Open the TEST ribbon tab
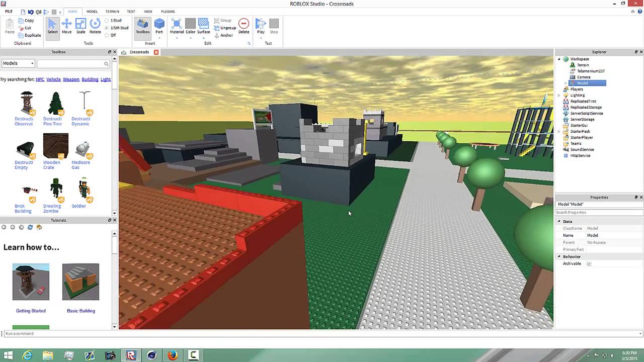 pos(131,11)
